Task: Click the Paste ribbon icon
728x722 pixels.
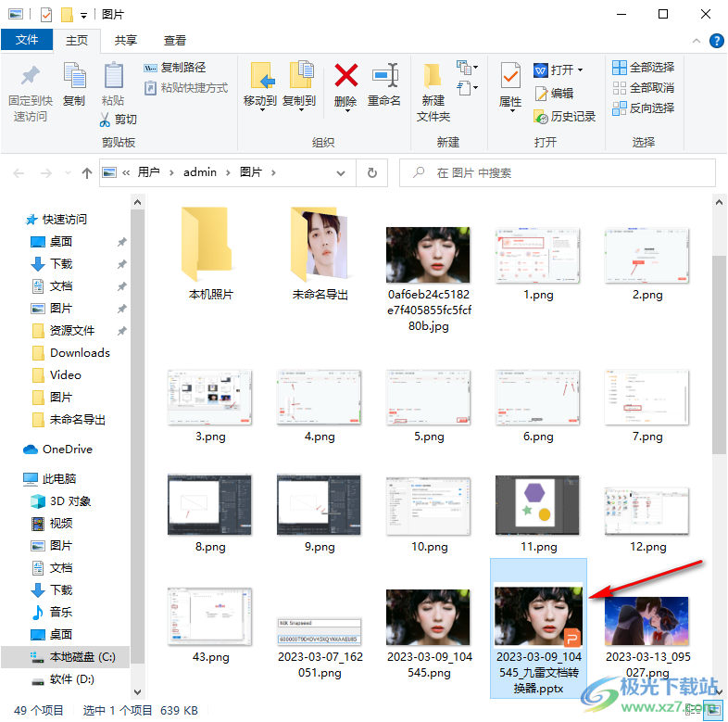Action: [x=113, y=76]
